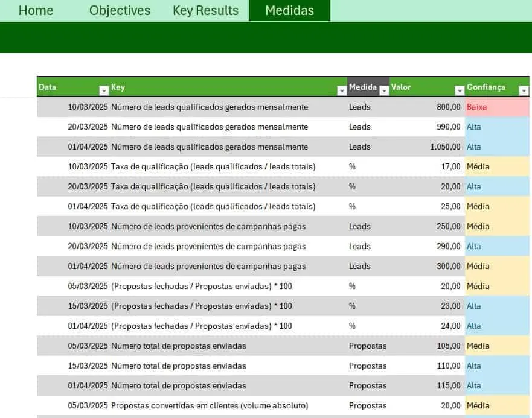The height and width of the screenshot is (418, 532).
Task: Select the 115,00 value cell
Action: 427,385
